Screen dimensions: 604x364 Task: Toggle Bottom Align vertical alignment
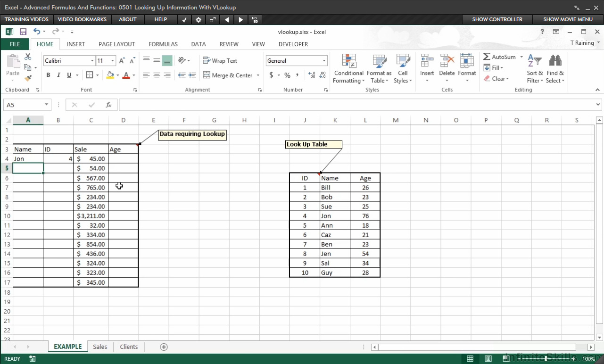pyautogui.click(x=167, y=60)
